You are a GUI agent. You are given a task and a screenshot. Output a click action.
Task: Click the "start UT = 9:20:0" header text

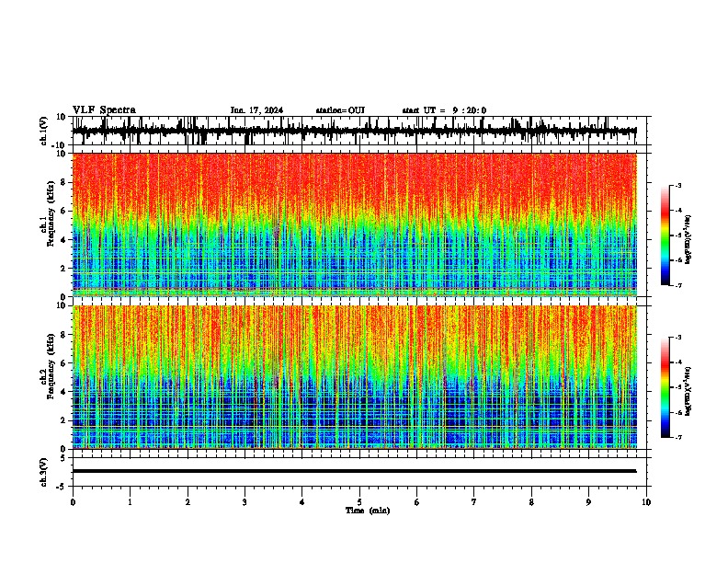[x=444, y=110]
